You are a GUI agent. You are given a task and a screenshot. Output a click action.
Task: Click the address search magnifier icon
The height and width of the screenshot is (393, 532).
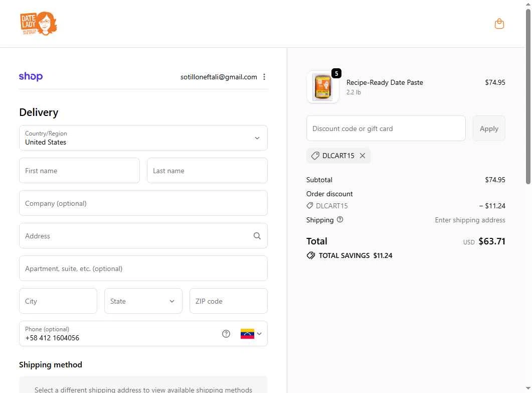[257, 236]
